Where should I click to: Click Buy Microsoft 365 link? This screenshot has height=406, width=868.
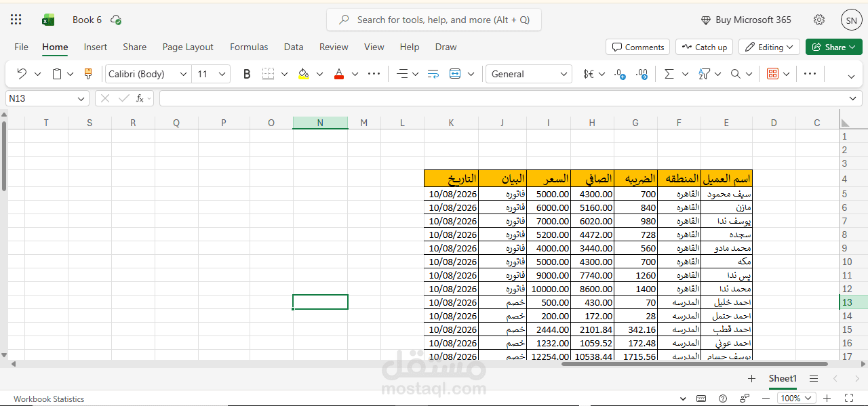coord(745,20)
